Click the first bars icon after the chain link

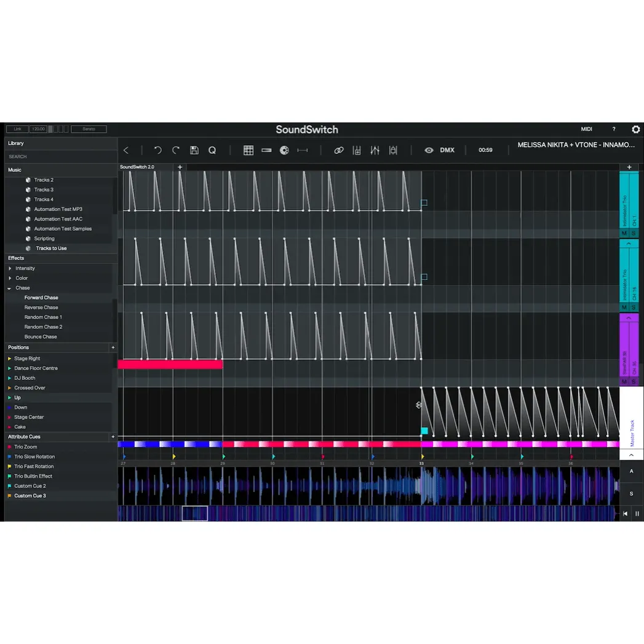point(357,150)
